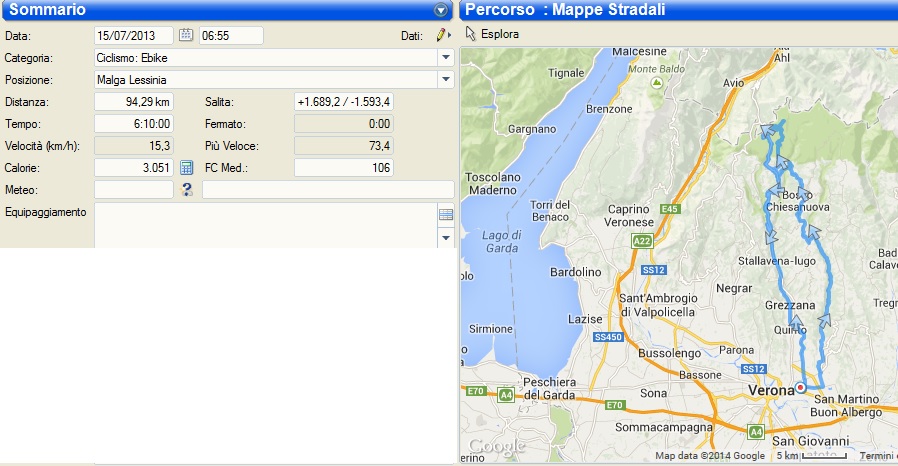Click the time field 06:55
898x466 pixels.
(x=231, y=35)
